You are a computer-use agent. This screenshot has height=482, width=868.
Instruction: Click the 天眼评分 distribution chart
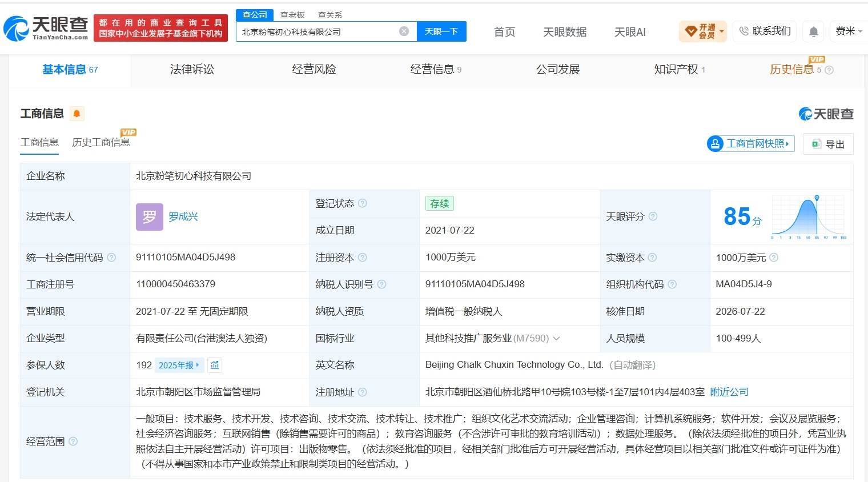coord(809,217)
